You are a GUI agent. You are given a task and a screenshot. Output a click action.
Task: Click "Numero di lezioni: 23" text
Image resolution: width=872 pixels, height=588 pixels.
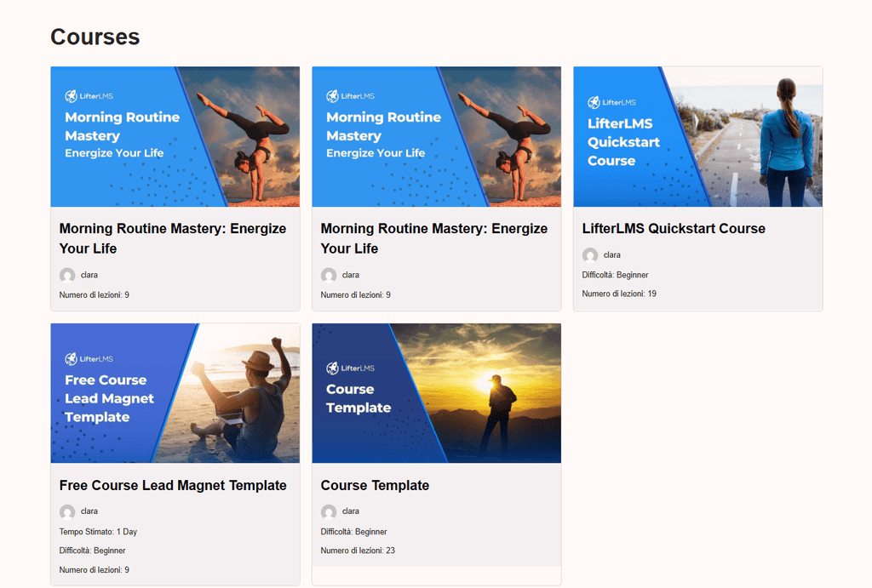click(x=358, y=551)
